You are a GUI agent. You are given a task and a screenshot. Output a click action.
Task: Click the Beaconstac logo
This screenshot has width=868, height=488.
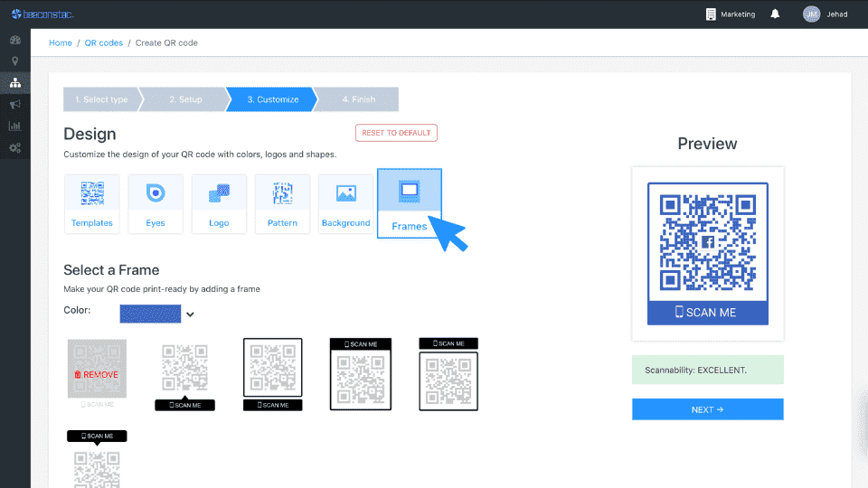(42, 14)
